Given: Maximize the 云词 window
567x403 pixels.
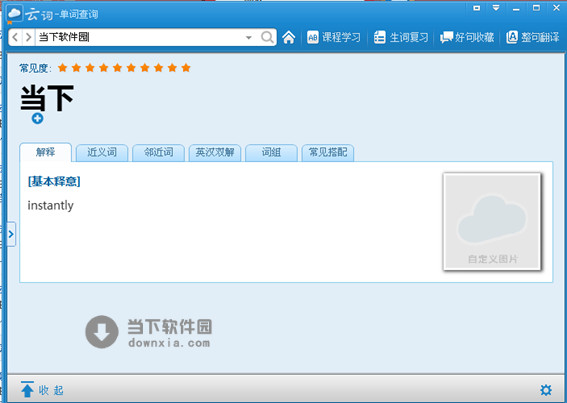Looking at the screenshot, I should coord(536,8).
